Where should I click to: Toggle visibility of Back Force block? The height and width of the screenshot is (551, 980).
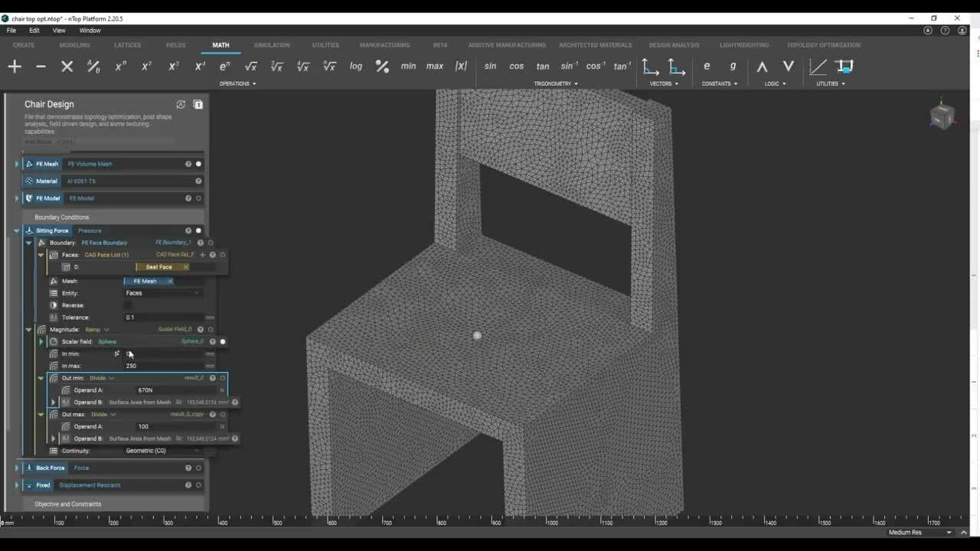coord(199,468)
